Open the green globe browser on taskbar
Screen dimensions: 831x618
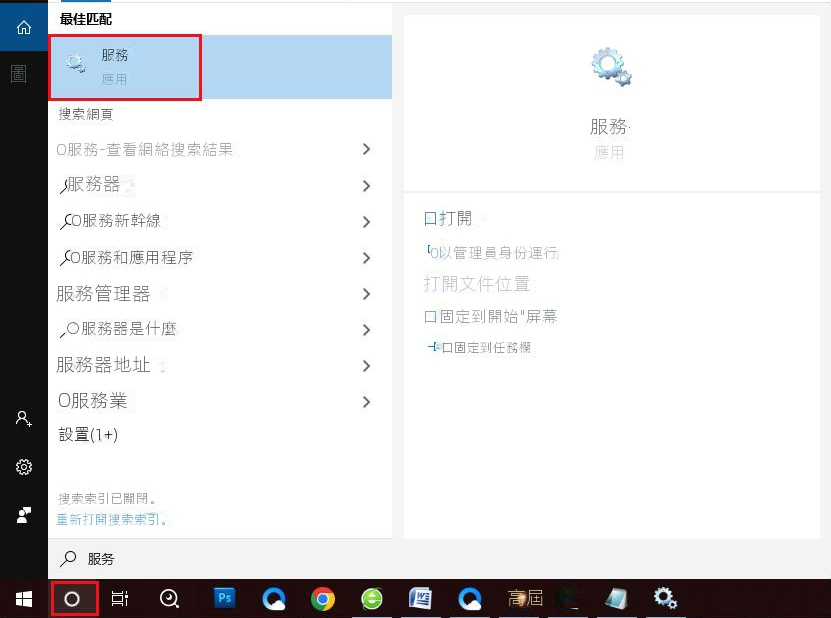[x=372, y=599]
